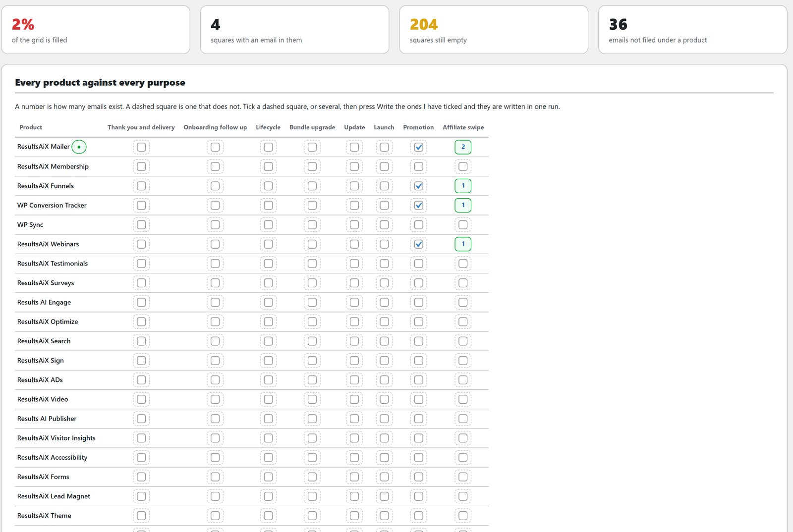Tick Thank you and delivery for ResultsAiX Mailer
Image resolution: width=793 pixels, height=532 pixels.
click(x=141, y=147)
